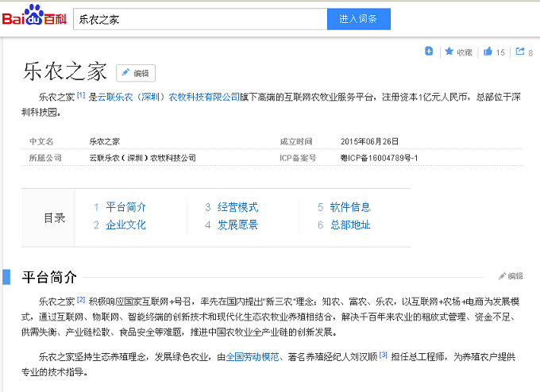
Task: Click the like count 15
Action: [500, 52]
